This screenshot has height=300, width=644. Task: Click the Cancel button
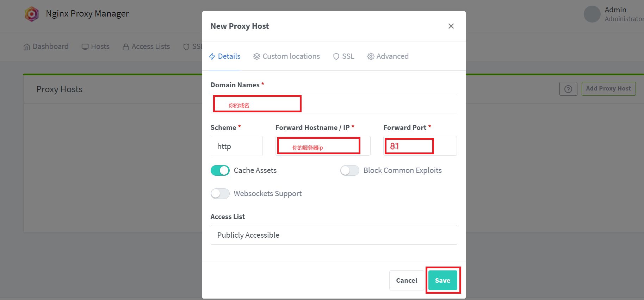(x=406, y=280)
